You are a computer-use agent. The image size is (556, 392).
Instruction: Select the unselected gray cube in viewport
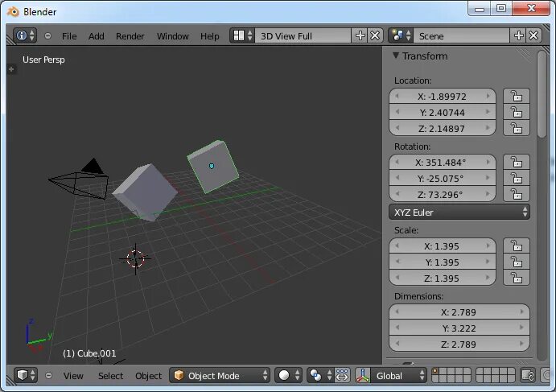click(x=145, y=192)
